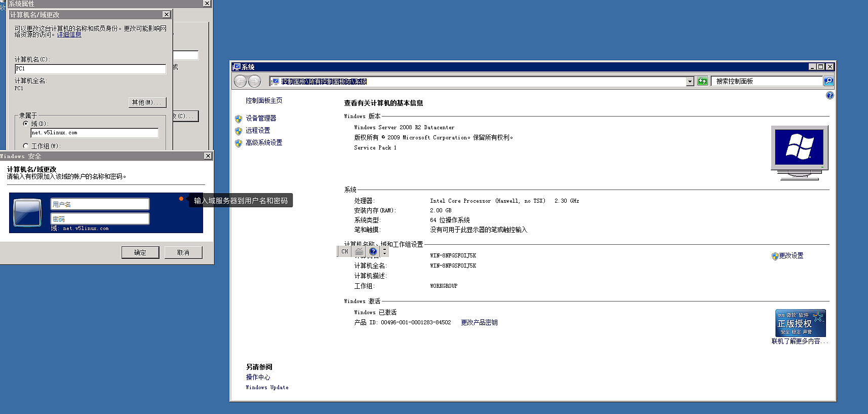Click the green refresh icon beside address bar
This screenshot has width=868, height=414.
click(x=702, y=81)
